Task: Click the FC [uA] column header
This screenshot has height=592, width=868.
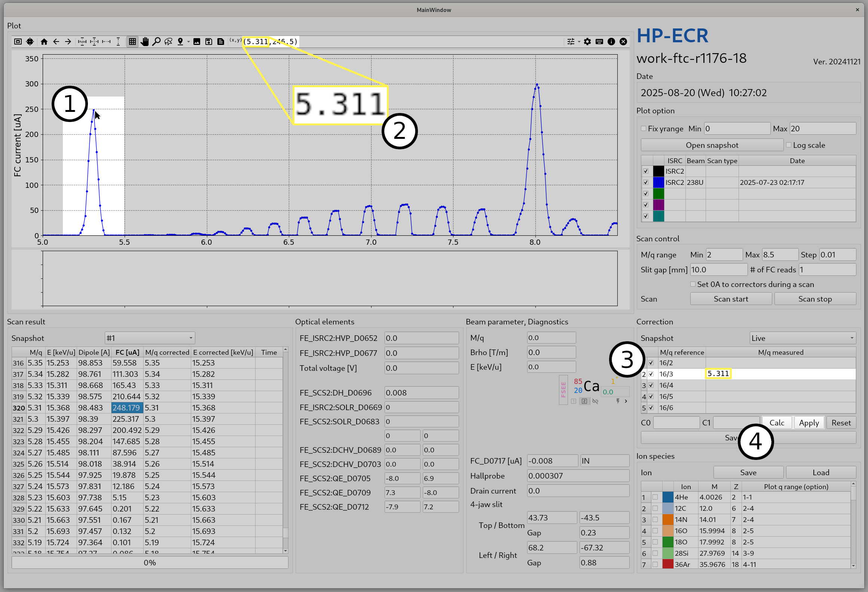Action: (127, 352)
